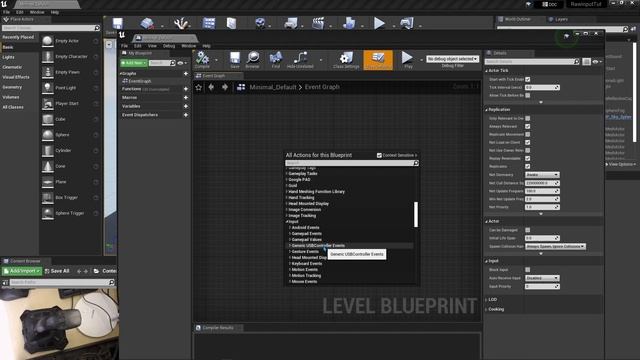Click the Find binoculars icon

tap(276, 58)
